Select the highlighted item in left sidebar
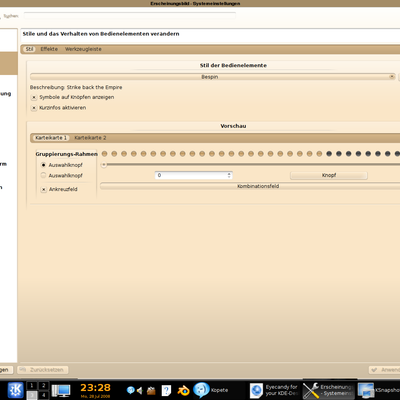400x400 pixels. pyautogui.click(x=9, y=63)
